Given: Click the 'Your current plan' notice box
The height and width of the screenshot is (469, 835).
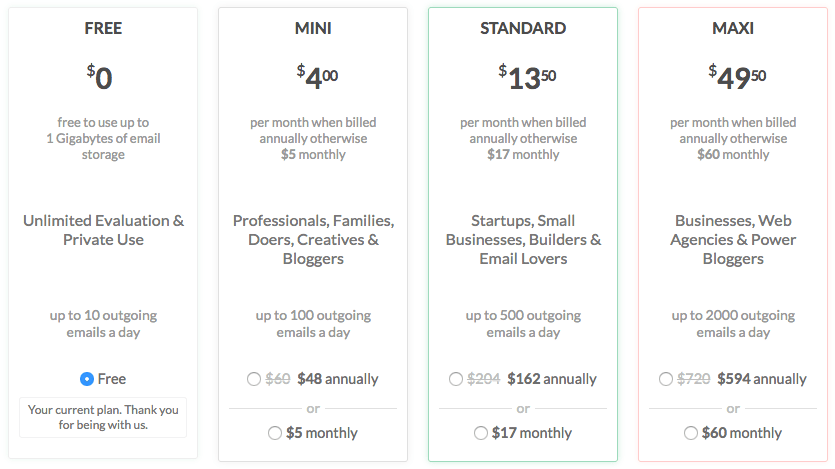Looking at the screenshot, I should click(x=103, y=417).
